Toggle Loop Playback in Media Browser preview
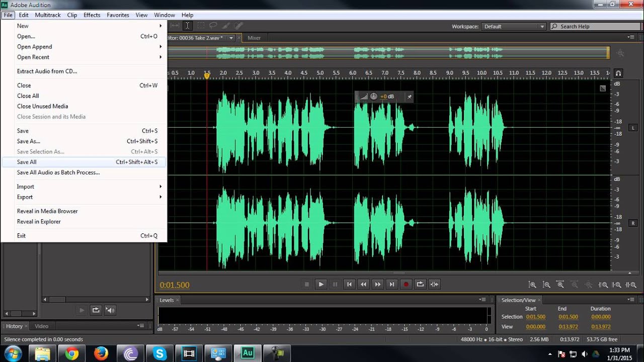The width and height of the screenshot is (644, 362). coord(96,310)
